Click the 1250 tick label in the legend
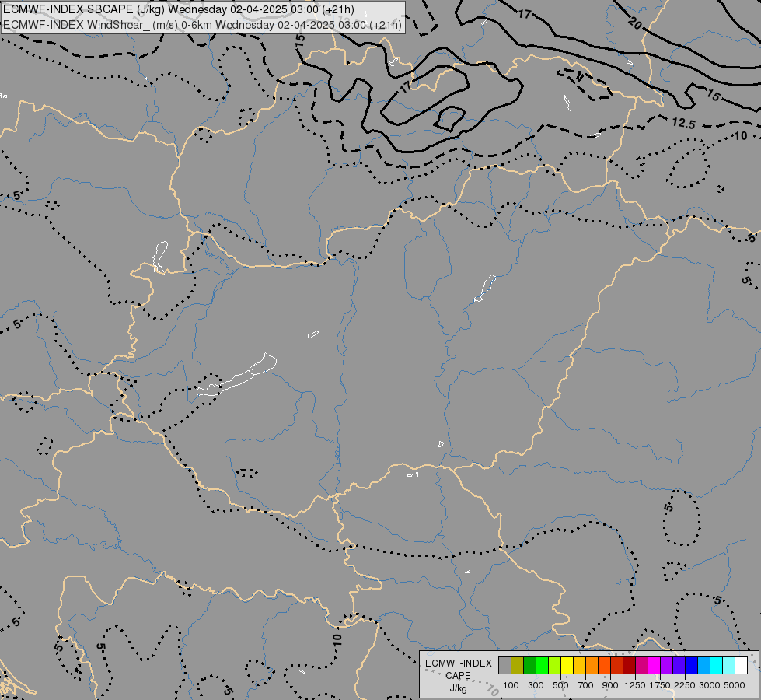The width and height of the screenshot is (761, 700). 635,685
